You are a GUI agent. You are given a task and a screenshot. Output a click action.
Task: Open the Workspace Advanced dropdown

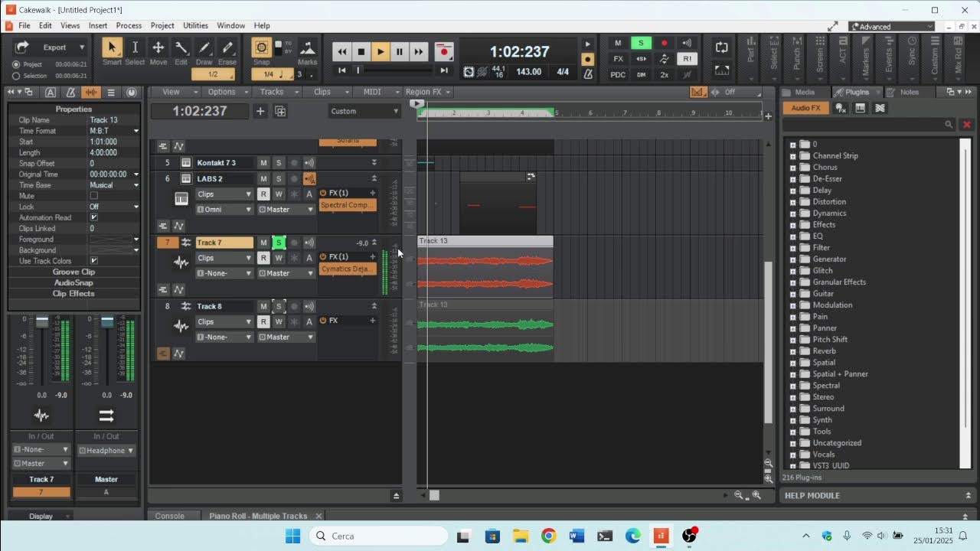tap(892, 27)
